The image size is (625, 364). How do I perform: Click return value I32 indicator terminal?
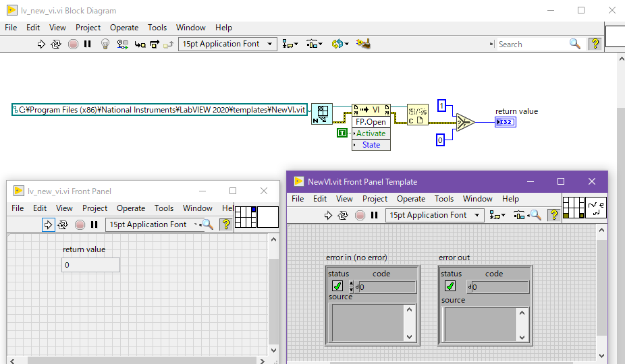[506, 122]
